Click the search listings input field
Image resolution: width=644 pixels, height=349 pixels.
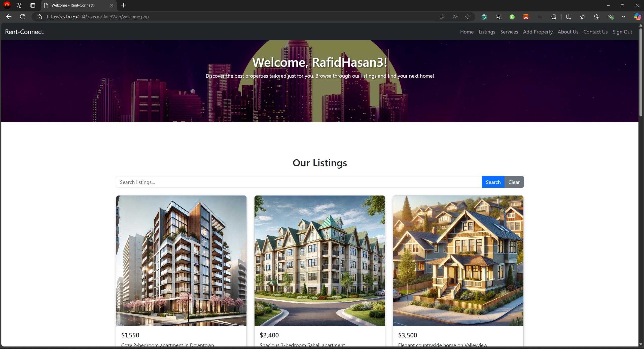pos(299,182)
